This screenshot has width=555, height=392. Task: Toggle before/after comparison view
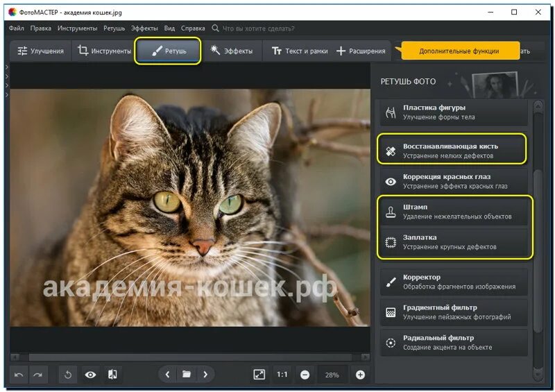tap(112, 375)
